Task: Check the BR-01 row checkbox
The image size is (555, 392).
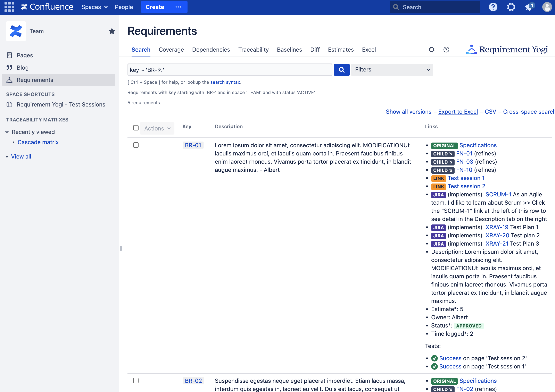Action: [136, 145]
